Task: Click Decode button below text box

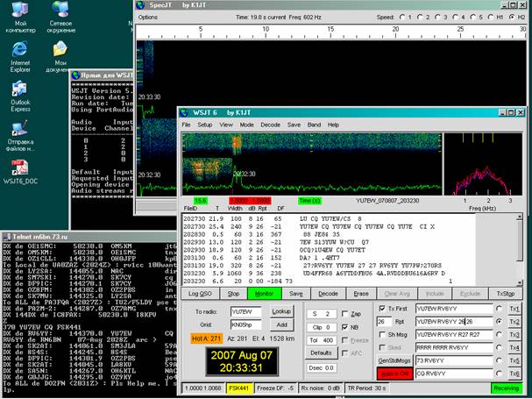Action: tap(328, 294)
